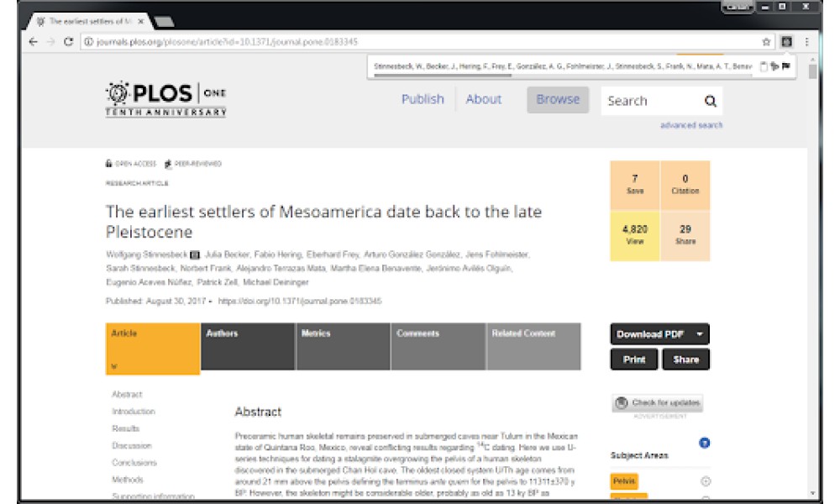840x504 pixels.
Task: Click author name Norbert Frank
Action: coord(206,268)
